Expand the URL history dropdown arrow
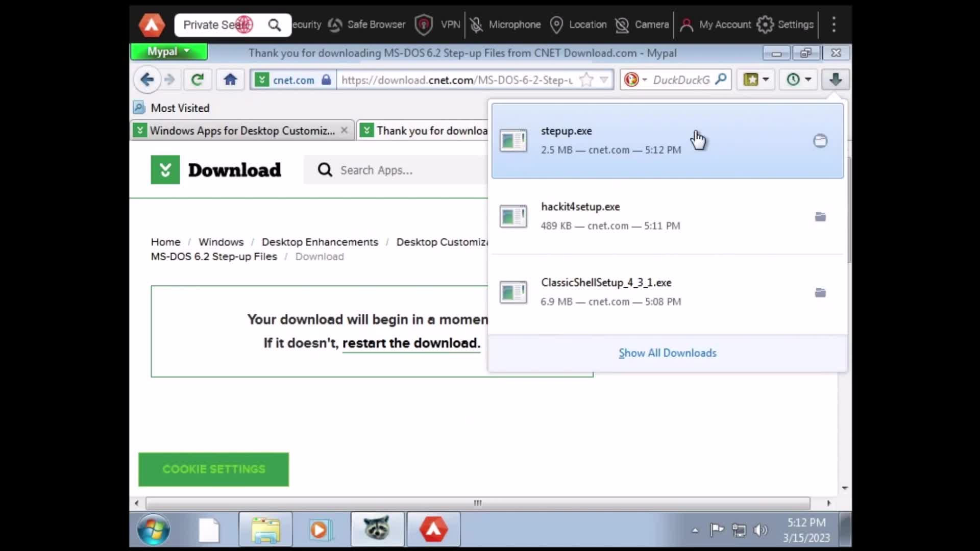980x551 pixels. [604, 80]
